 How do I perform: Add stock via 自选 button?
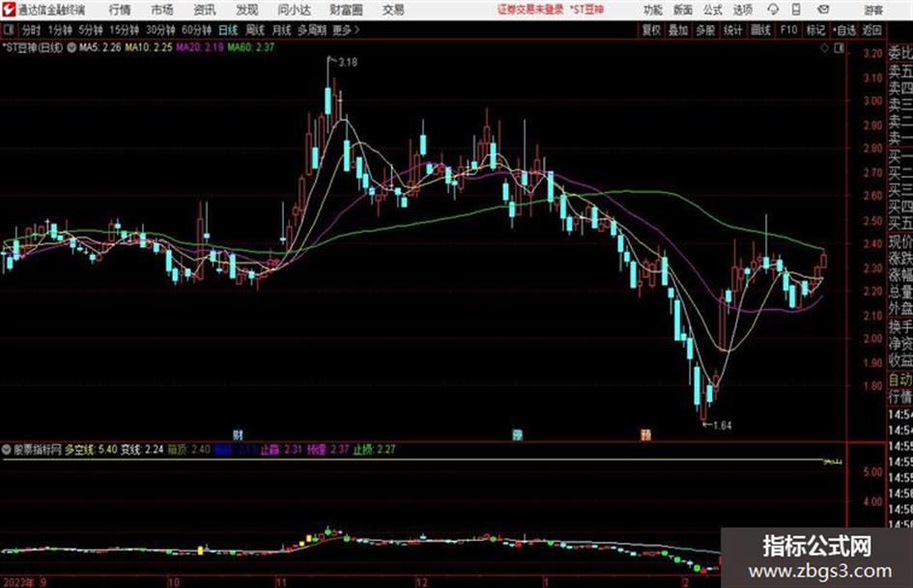point(843,30)
